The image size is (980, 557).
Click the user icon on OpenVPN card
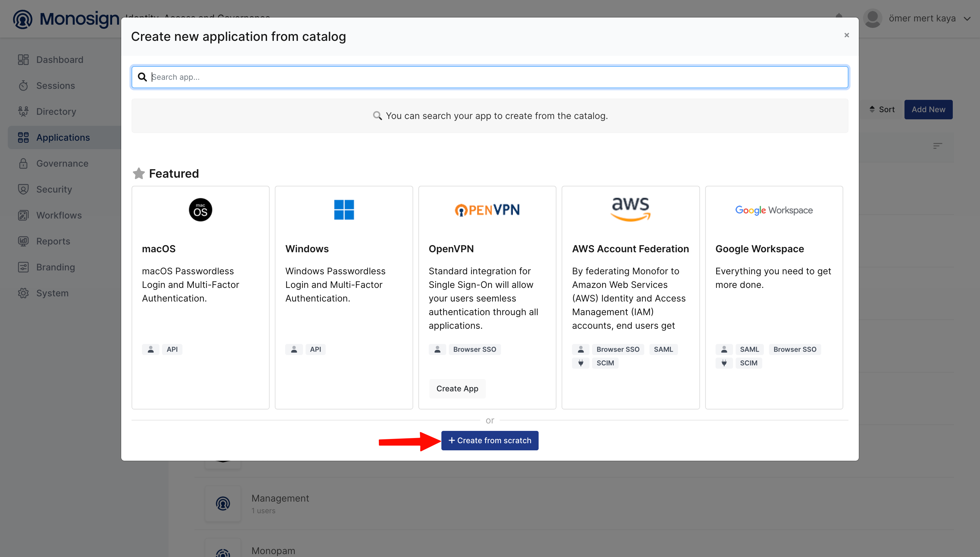437,349
